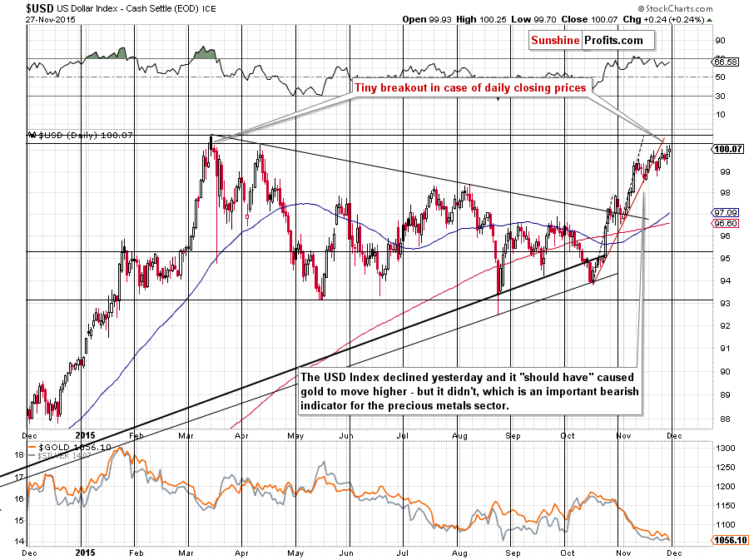749x560 pixels.
Task: Click the price axis label 98
Action: tap(725, 193)
